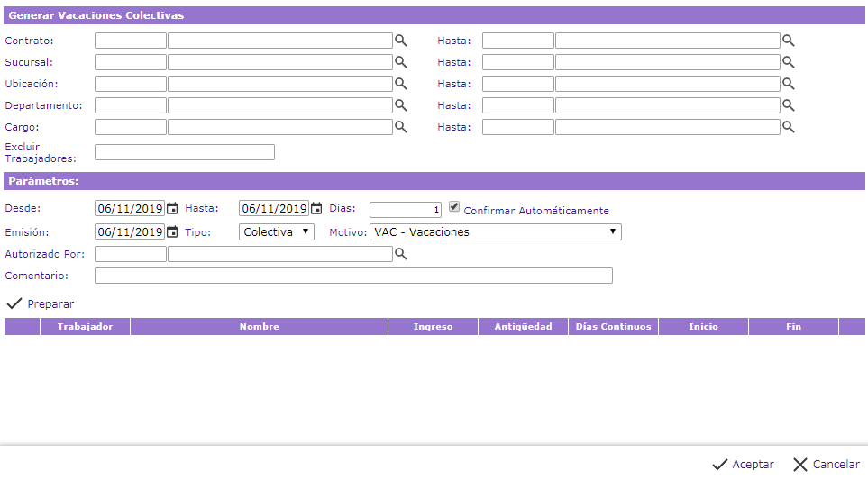Expand the Tipo Colectiva dropdown
868x480 pixels.
coord(277,231)
